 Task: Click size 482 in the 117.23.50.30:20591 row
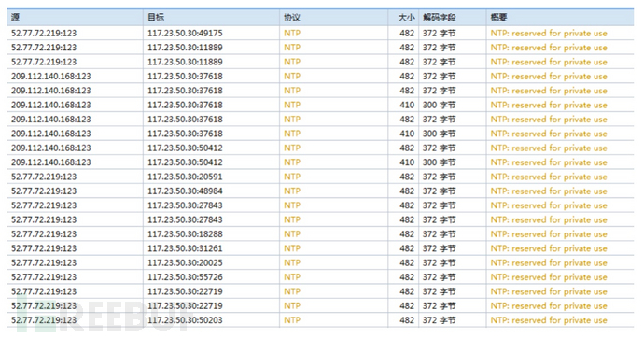[x=407, y=177]
